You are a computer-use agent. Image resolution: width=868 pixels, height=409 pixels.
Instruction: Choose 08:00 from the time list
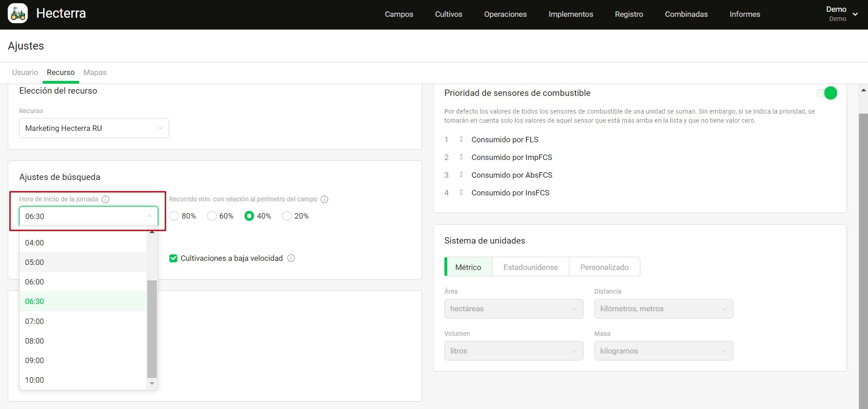point(35,341)
